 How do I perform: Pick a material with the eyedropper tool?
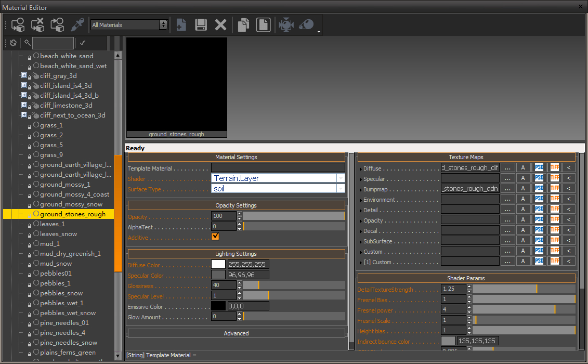77,24
